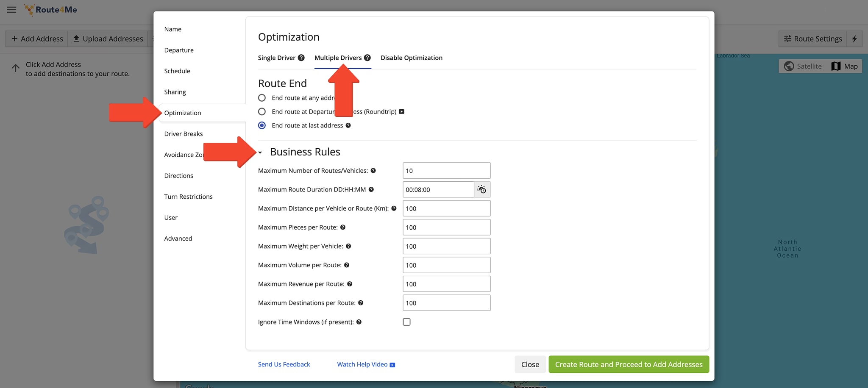This screenshot has width=868, height=388.
Task: Show help for Maximum Route Duration
Action: (371, 190)
